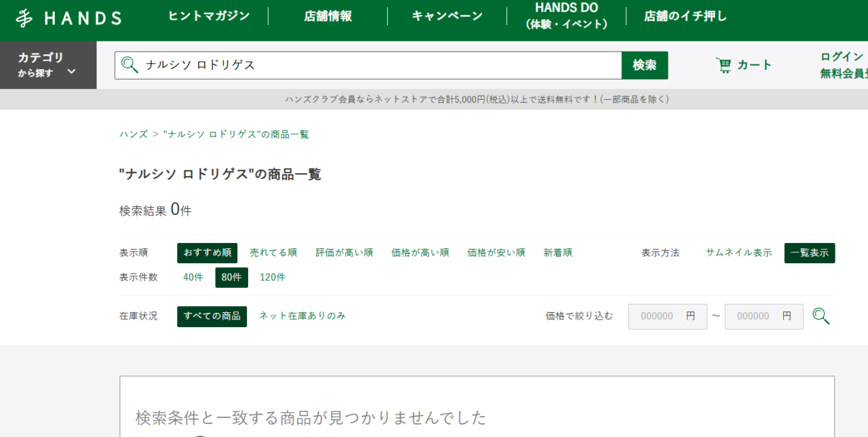868x437 pixels.
Task: Click the 検索結果 0件 text
Action: [155, 210]
